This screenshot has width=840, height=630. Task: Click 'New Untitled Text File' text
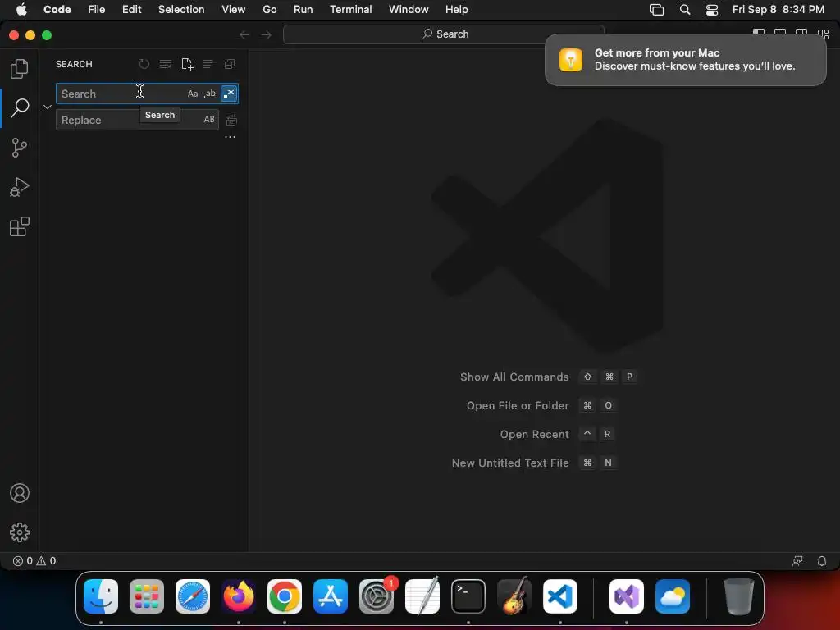510,463
